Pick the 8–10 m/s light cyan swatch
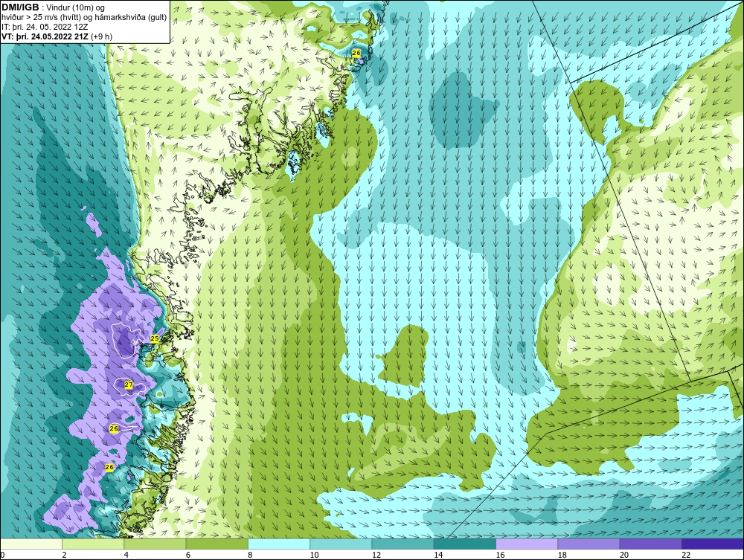The image size is (744, 560). tap(279, 544)
